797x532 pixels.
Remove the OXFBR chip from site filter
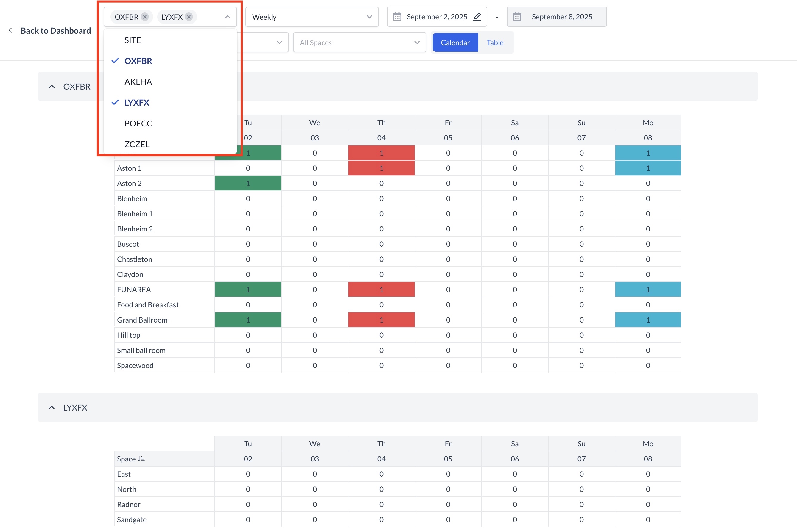coord(145,17)
